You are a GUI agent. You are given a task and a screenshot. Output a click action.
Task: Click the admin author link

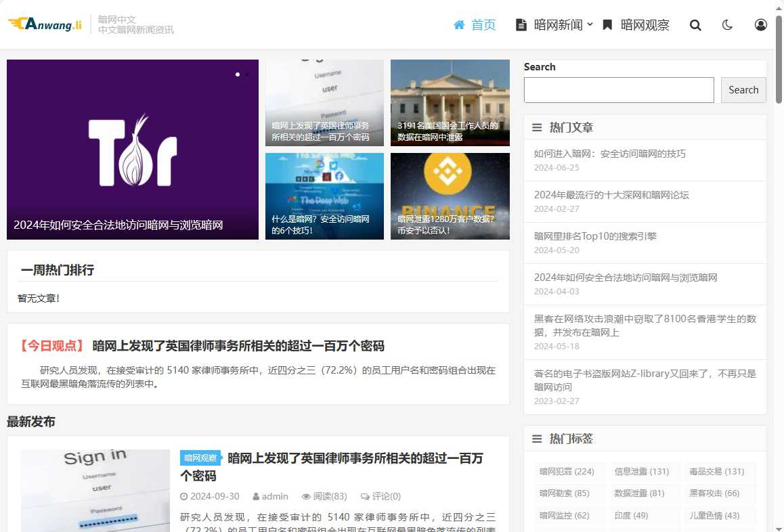(x=271, y=497)
